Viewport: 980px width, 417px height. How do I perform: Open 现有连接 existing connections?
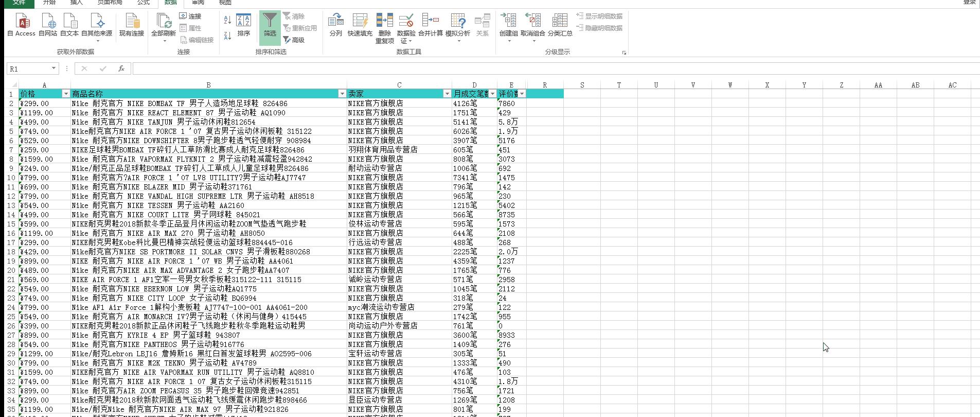pyautogui.click(x=132, y=25)
